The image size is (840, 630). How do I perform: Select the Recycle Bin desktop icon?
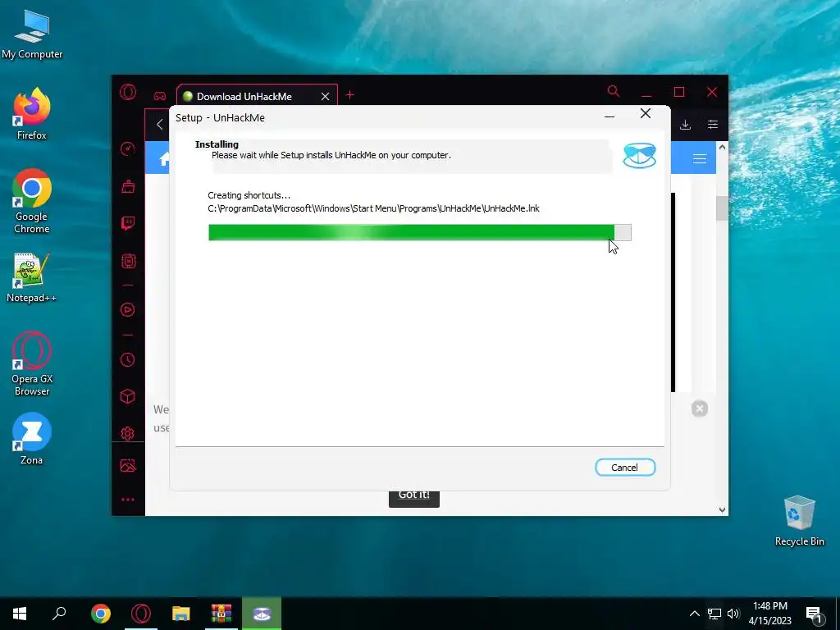pos(799,521)
